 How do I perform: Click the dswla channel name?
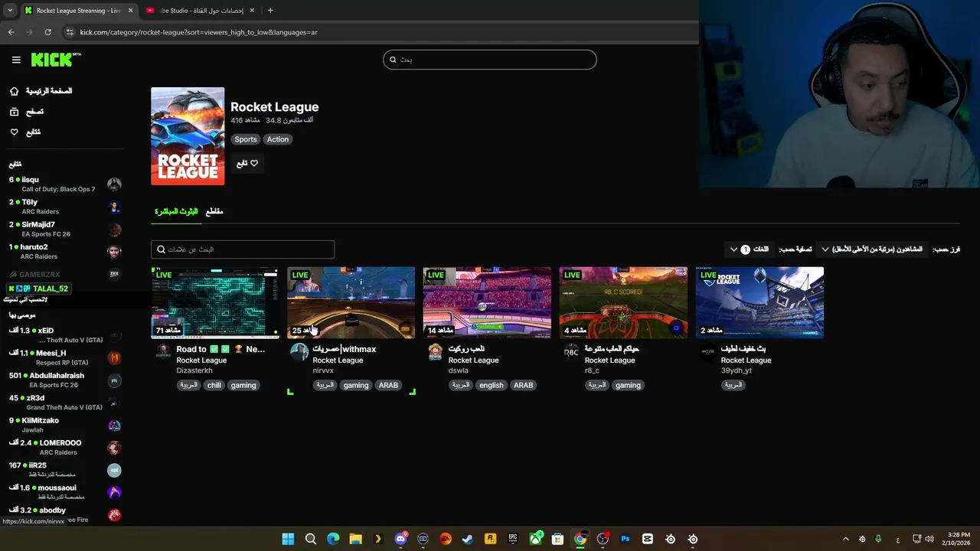[x=459, y=370]
